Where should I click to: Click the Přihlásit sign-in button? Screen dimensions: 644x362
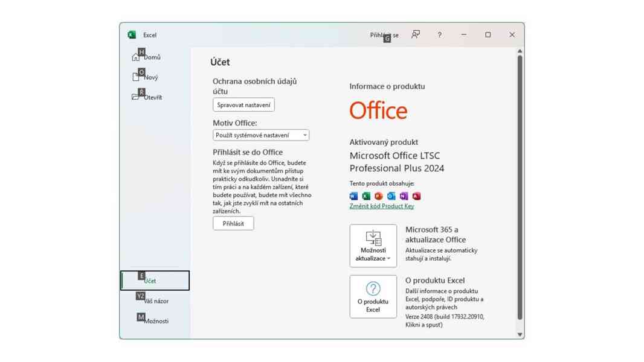point(233,223)
